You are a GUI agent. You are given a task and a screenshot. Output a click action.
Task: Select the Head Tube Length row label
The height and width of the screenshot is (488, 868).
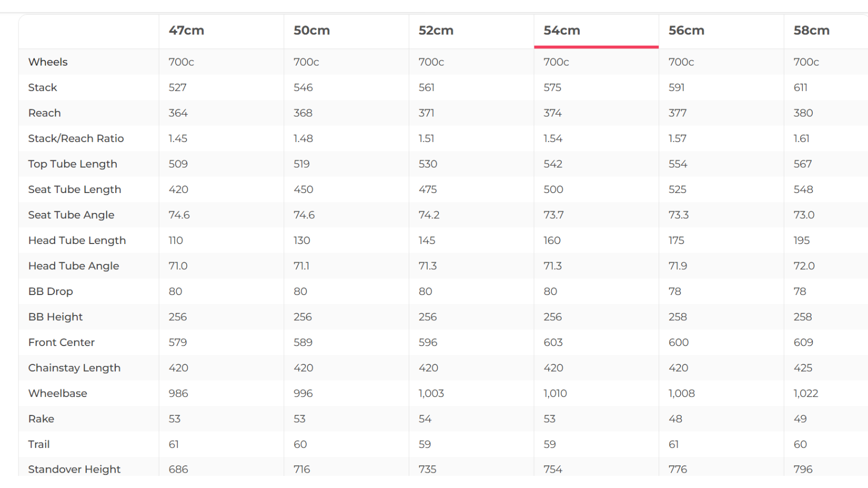point(77,240)
